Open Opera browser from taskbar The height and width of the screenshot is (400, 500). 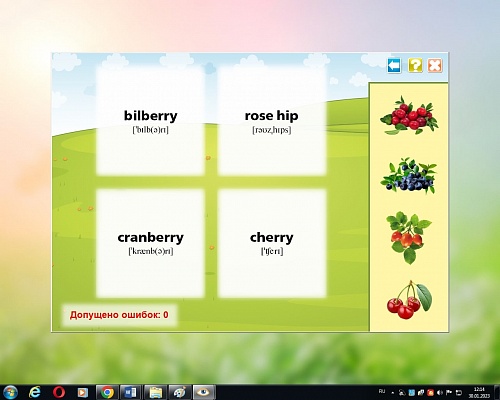pyautogui.click(x=59, y=392)
